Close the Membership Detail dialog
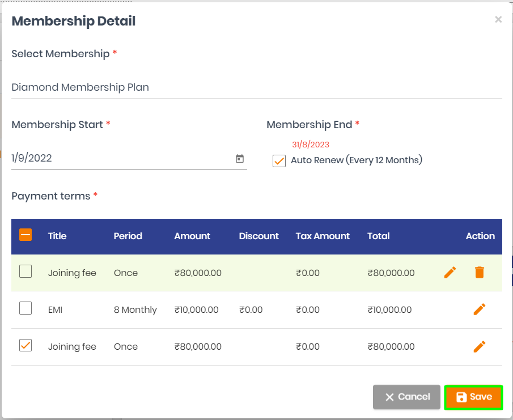The height and width of the screenshot is (420, 513). [x=498, y=20]
